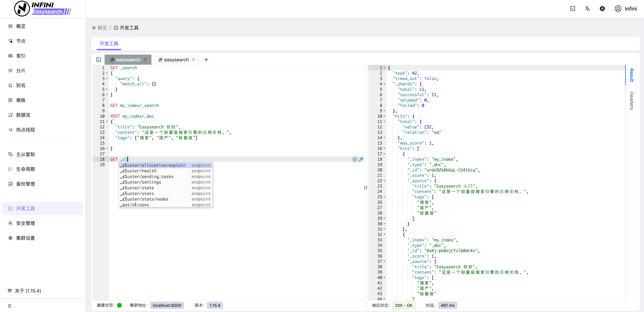Open the terminal icon in top header
The image size is (644, 312).
click(x=573, y=9)
